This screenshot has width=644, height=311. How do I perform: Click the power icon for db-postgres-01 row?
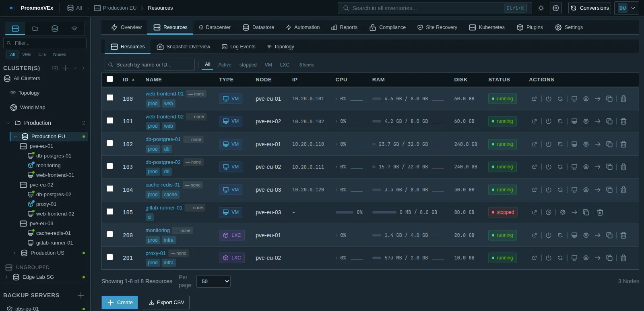click(x=549, y=144)
